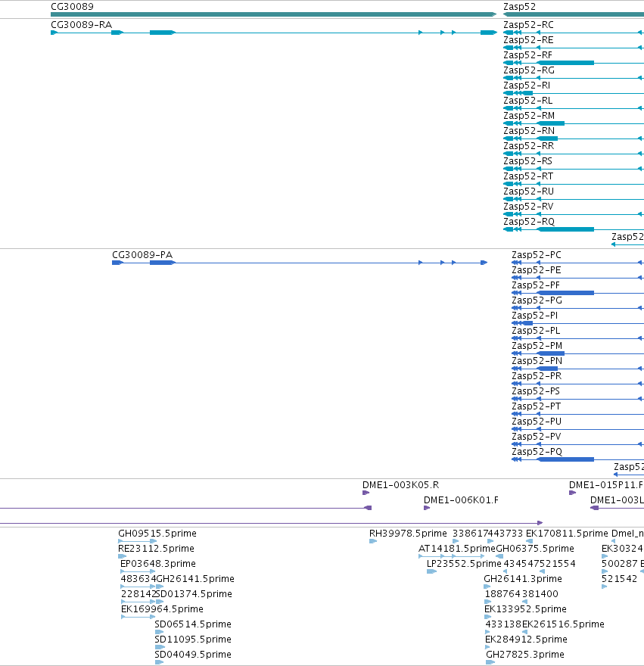Select the Zasp52-PM polypeptide
The width and height of the screenshot is (644, 666).
point(537,346)
